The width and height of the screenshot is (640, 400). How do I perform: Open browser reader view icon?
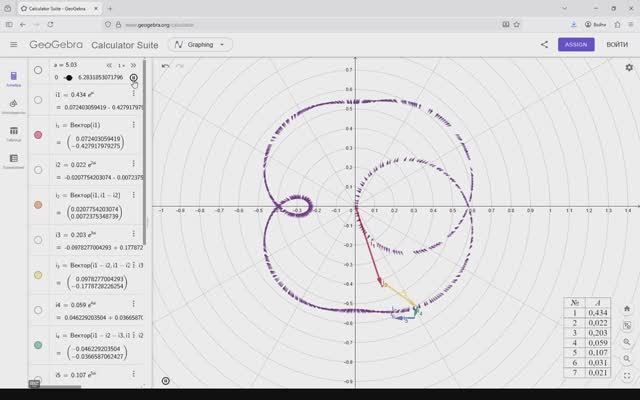coord(505,24)
